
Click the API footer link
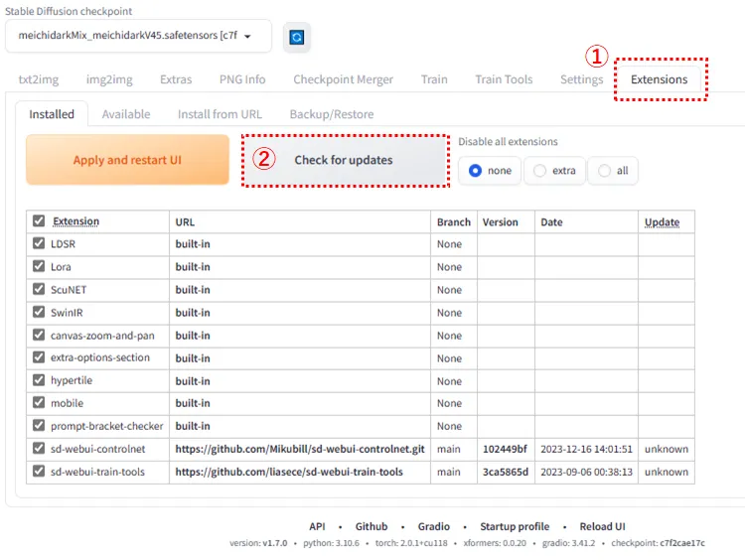pyautogui.click(x=317, y=526)
